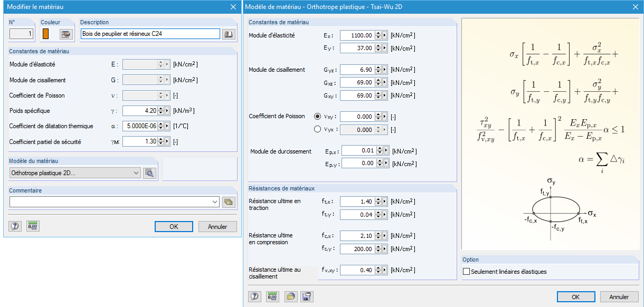The height and width of the screenshot is (307, 644).
Task: Click Annuler in Modifier le matériau dialog
Action: coord(217,226)
